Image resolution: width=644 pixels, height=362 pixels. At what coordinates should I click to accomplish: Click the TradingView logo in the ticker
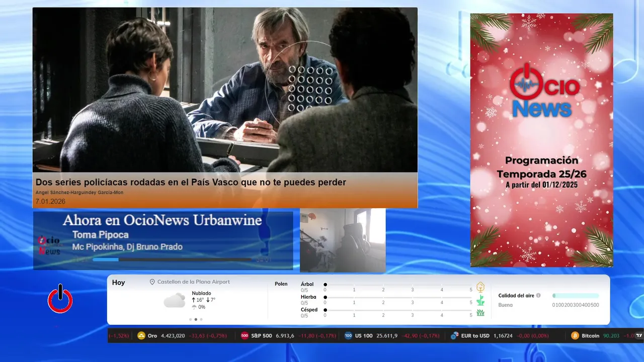coord(639,335)
